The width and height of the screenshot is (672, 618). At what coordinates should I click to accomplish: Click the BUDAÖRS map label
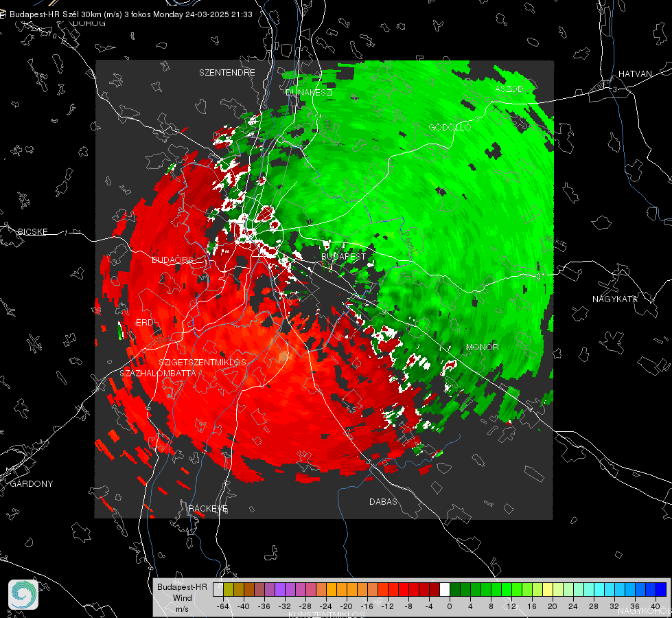pyautogui.click(x=173, y=260)
